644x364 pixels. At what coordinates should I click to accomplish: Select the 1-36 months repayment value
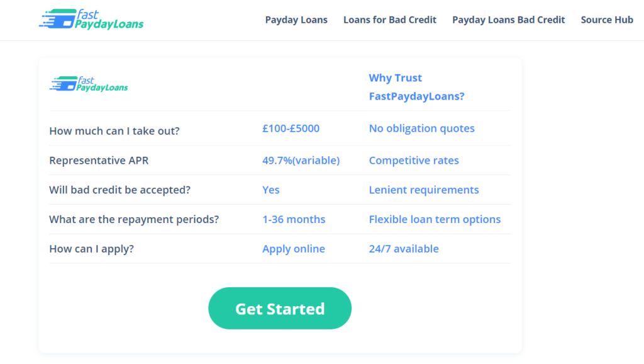(294, 220)
